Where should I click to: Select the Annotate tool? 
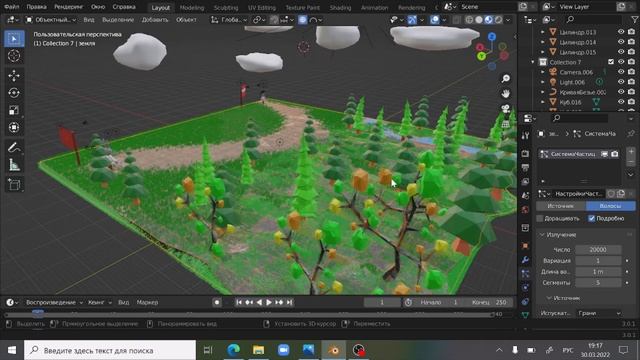point(14,147)
